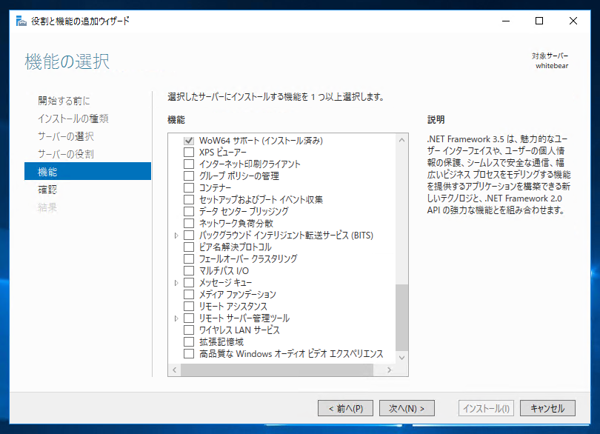
Task: Check the XPS ビューアー checkbox
Action: pos(189,152)
